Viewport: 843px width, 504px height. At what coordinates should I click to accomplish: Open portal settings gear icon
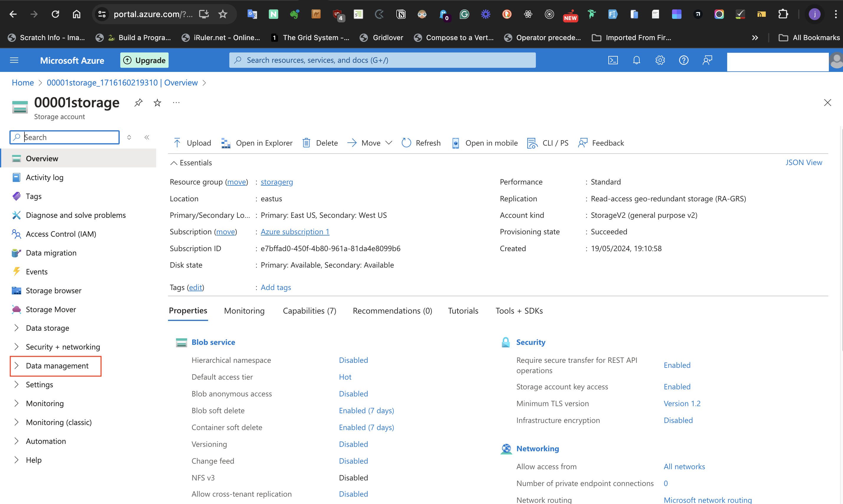660,60
